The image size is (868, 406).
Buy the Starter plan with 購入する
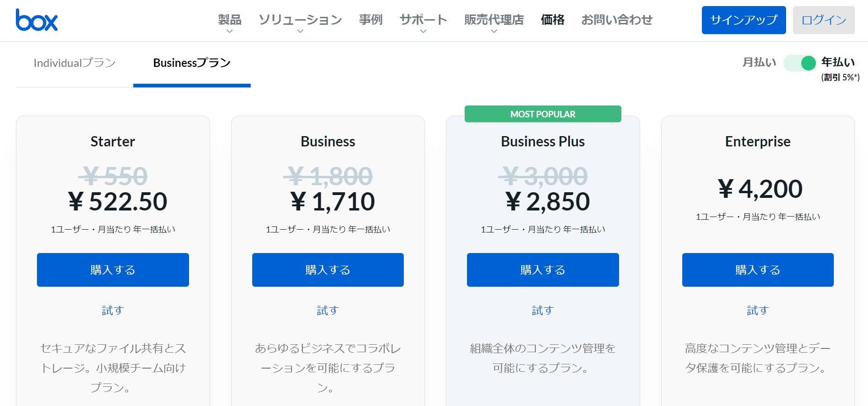113,270
